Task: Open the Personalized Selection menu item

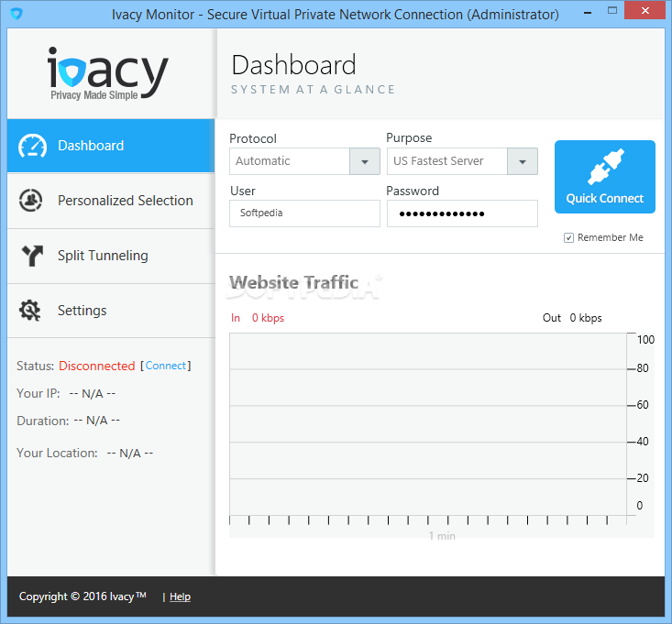Action: [111, 201]
